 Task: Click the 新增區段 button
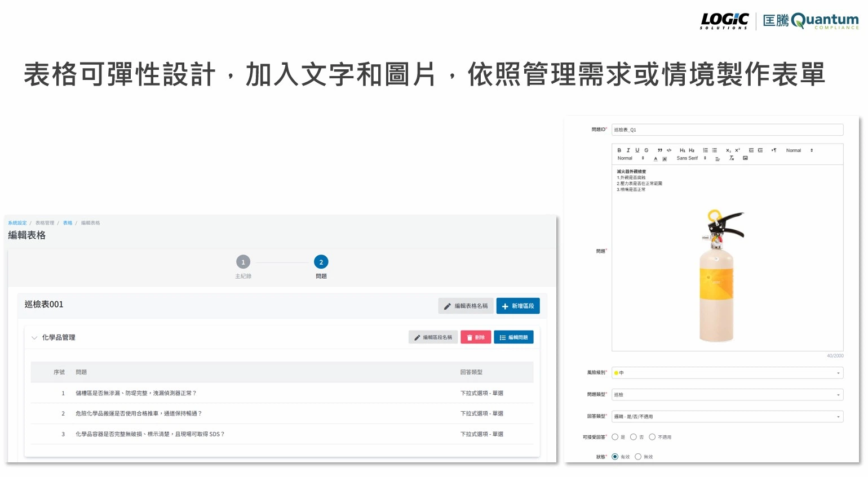pos(518,306)
